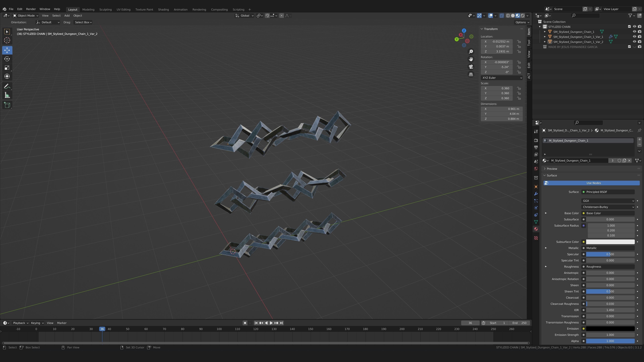
Task: Select the Measure tool
Action: point(7,95)
